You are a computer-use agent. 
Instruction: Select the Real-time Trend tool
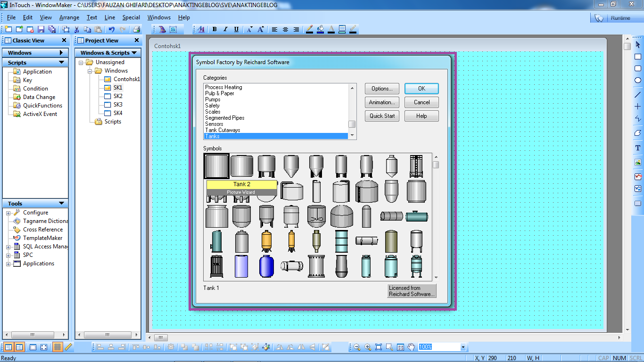coord(638,177)
